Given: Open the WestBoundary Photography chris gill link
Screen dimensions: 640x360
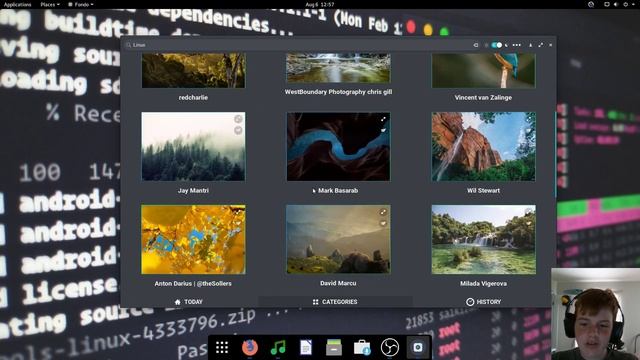Looking at the screenshot, I should pos(338,92).
